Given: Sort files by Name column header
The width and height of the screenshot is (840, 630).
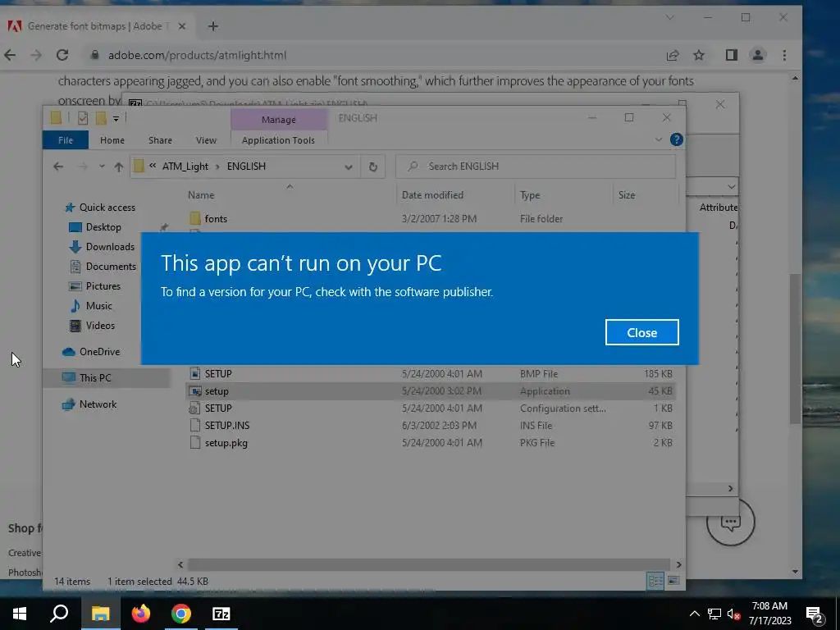Looking at the screenshot, I should (x=202, y=195).
